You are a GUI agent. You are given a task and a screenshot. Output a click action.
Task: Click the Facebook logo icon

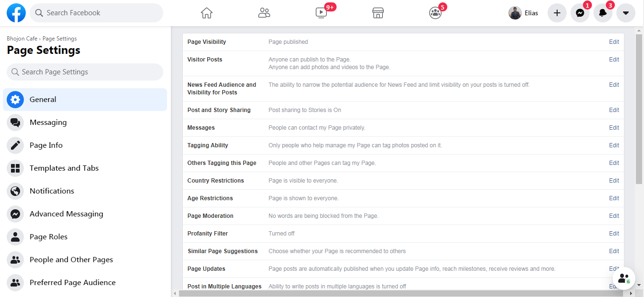(x=16, y=13)
